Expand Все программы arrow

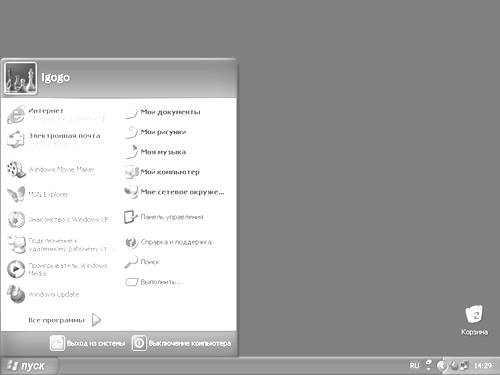pyautogui.click(x=96, y=320)
